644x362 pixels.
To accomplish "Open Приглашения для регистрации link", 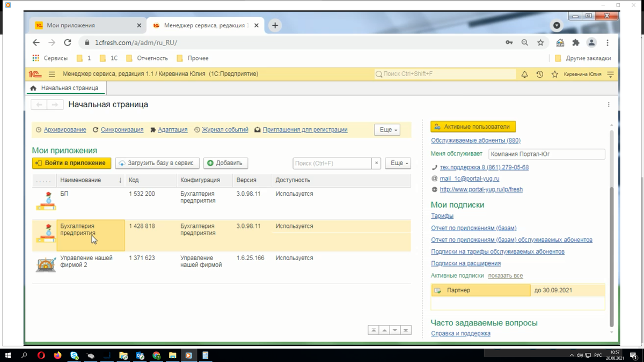I will coord(305,130).
